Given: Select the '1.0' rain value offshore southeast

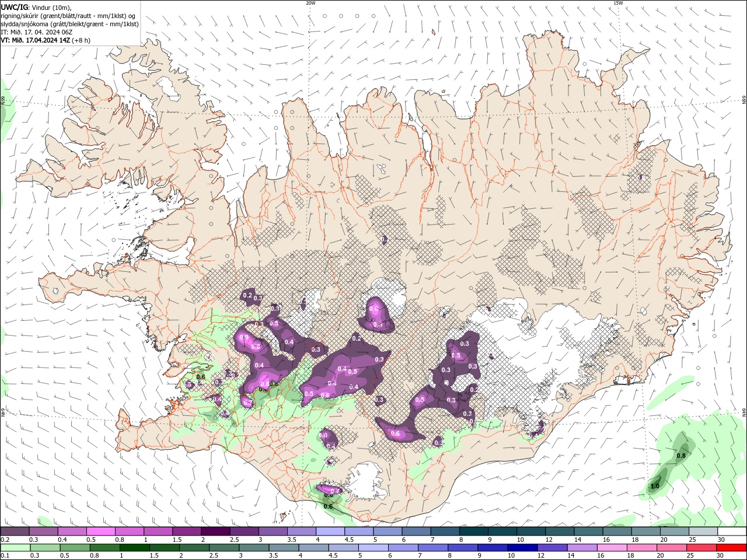Looking at the screenshot, I should click(655, 486).
